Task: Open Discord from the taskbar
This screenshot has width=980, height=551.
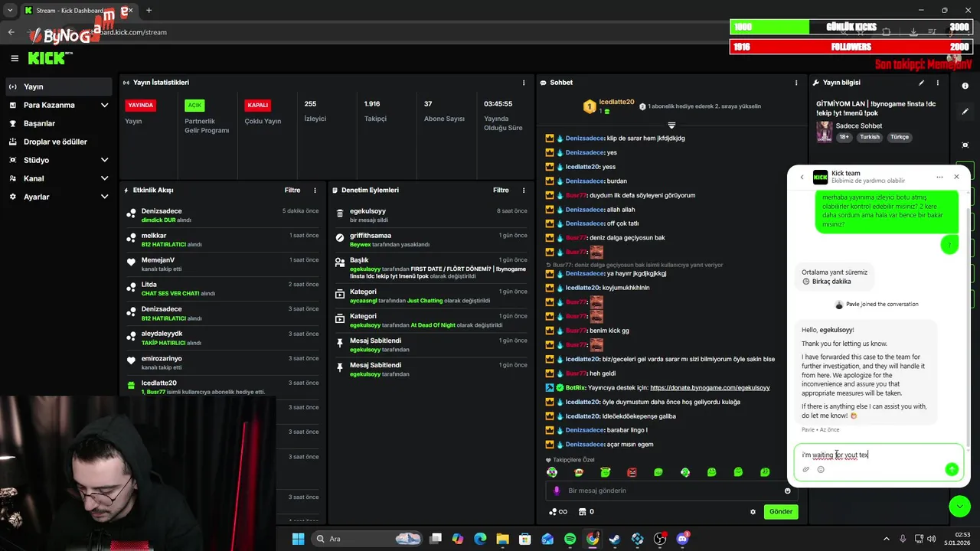Action: pos(682,539)
